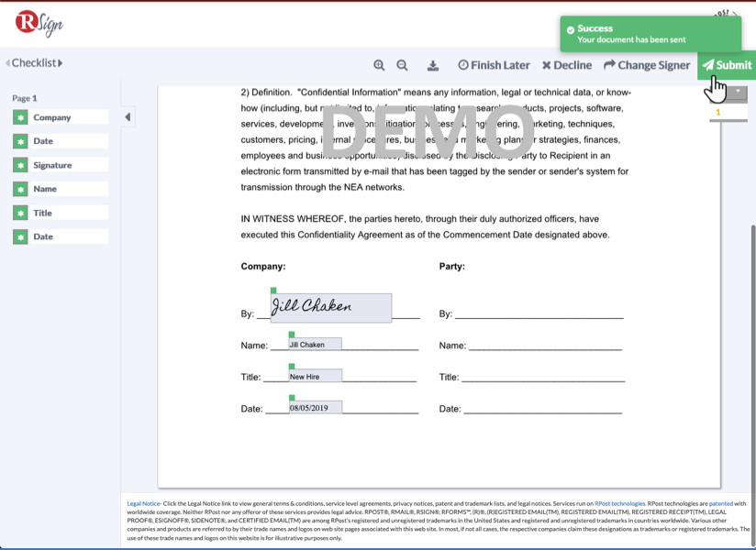This screenshot has height=550, width=756.
Task: Click green marker above Name field
Action: (x=291, y=335)
